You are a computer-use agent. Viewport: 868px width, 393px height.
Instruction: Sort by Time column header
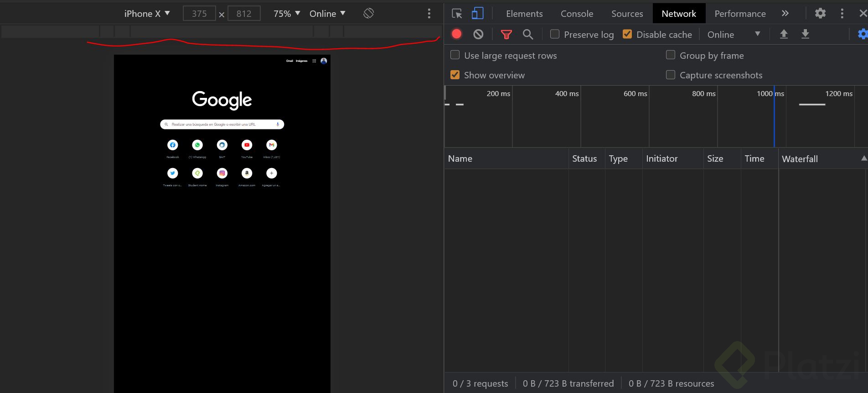click(x=759, y=158)
